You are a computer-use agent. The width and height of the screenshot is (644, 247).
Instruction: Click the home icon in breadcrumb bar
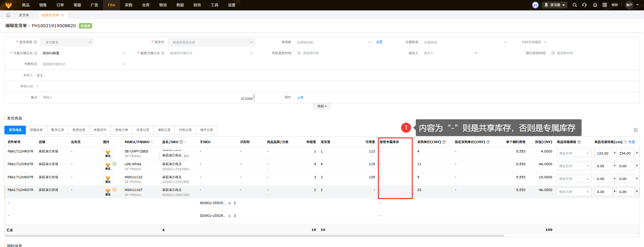coord(8,15)
